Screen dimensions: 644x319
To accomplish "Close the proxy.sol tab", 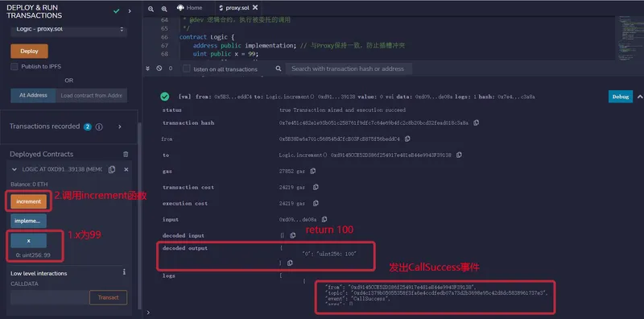I will 255,7.
